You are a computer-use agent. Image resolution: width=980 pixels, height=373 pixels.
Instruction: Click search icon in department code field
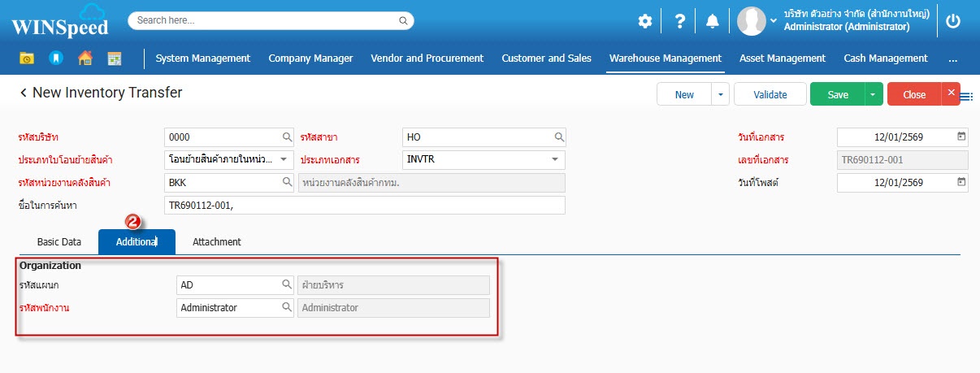pyautogui.click(x=286, y=284)
